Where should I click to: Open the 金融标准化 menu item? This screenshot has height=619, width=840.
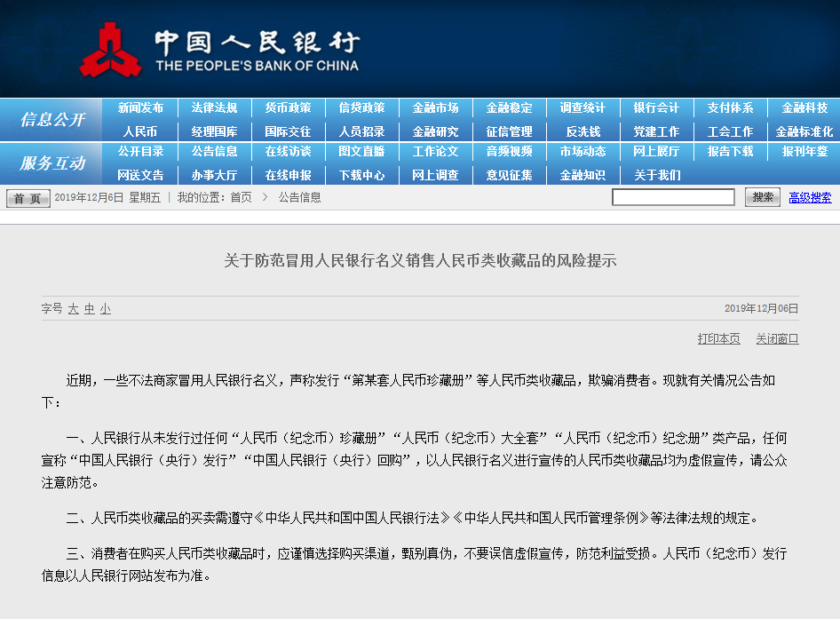(x=804, y=131)
